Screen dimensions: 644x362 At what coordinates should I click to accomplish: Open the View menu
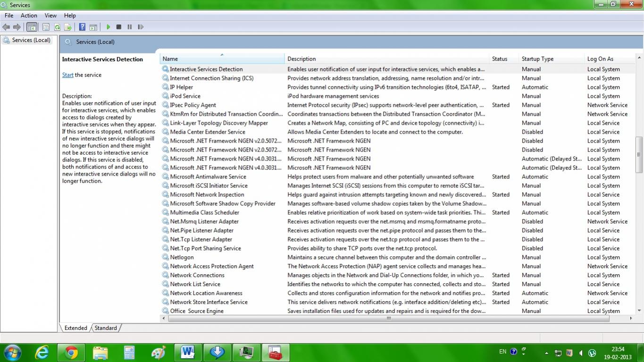[50, 16]
